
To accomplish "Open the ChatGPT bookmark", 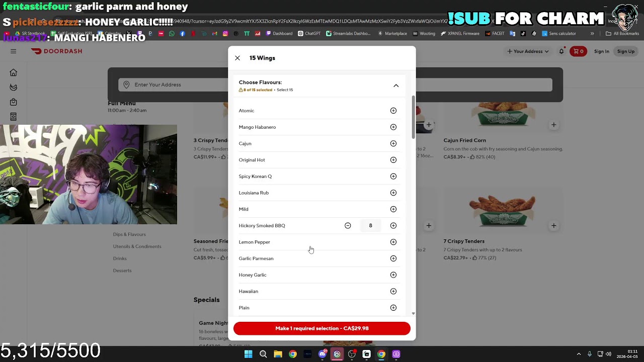I will coord(309,34).
